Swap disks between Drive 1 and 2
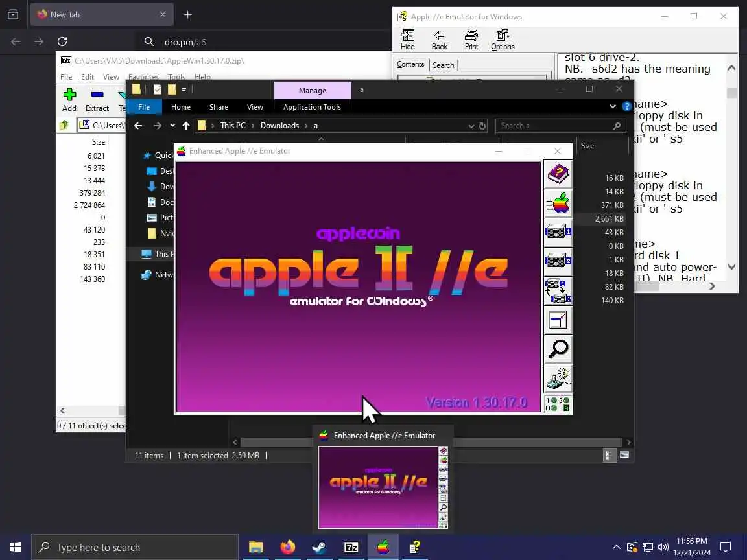 (558, 290)
